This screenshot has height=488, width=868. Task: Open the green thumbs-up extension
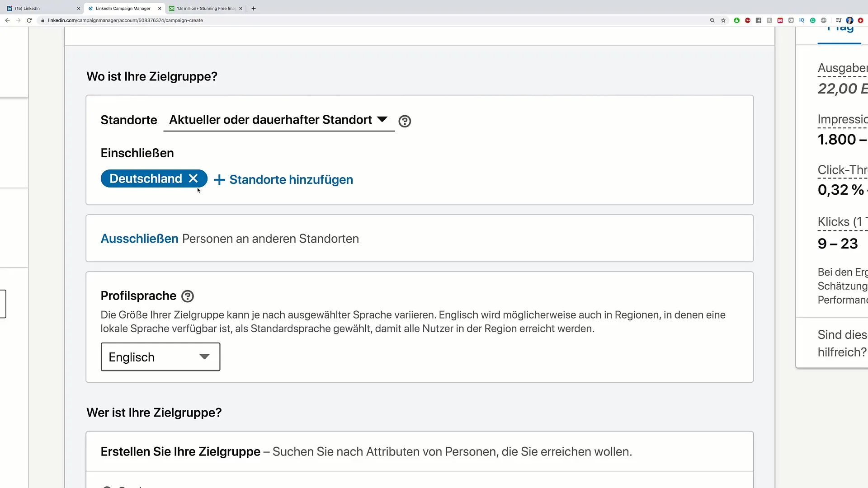[x=737, y=20]
